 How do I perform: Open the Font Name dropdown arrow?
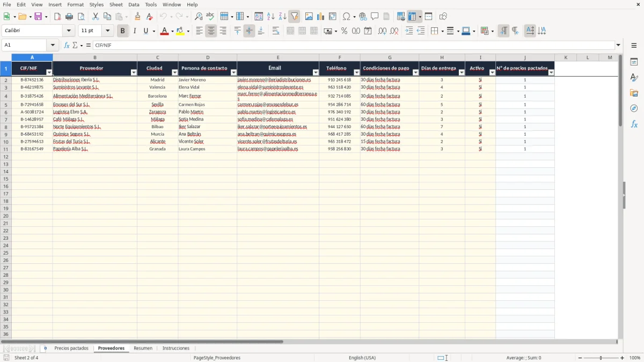[x=69, y=31]
